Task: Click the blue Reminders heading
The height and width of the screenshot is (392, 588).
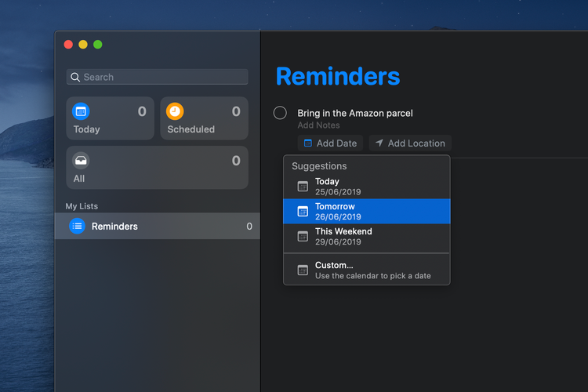Action: tap(338, 77)
